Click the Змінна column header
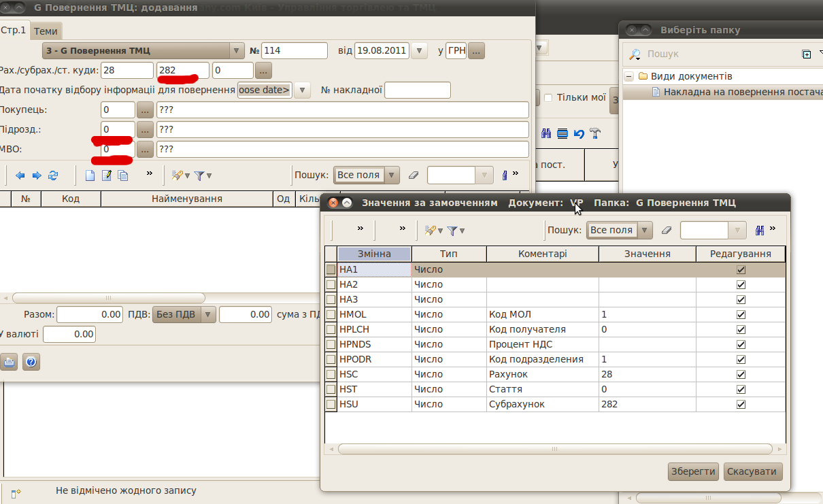The height and width of the screenshot is (504, 823). [374, 254]
